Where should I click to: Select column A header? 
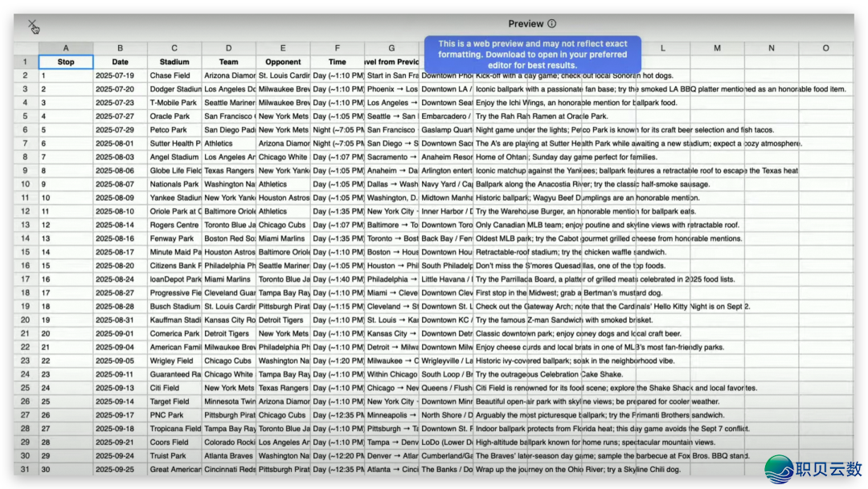(66, 48)
